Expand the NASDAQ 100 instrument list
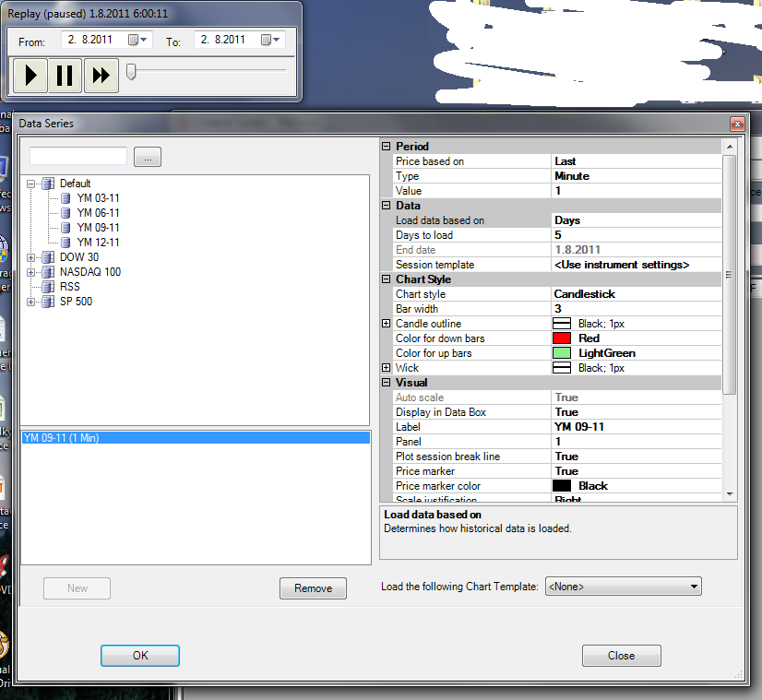The image size is (762, 700). pyautogui.click(x=31, y=272)
